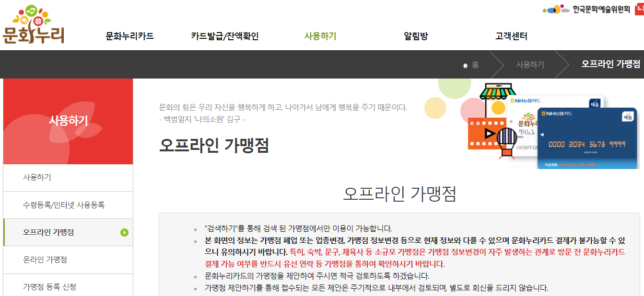
Task: Click the red 사용하기 sidebar header
Action: click(68, 121)
